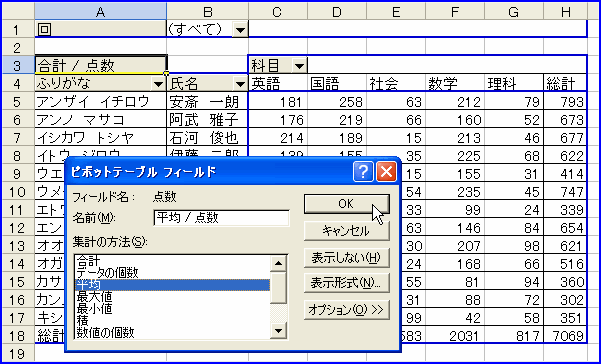Screen dimensions: 601x364
Task: Click the cell with value 214
Action: coord(278,138)
